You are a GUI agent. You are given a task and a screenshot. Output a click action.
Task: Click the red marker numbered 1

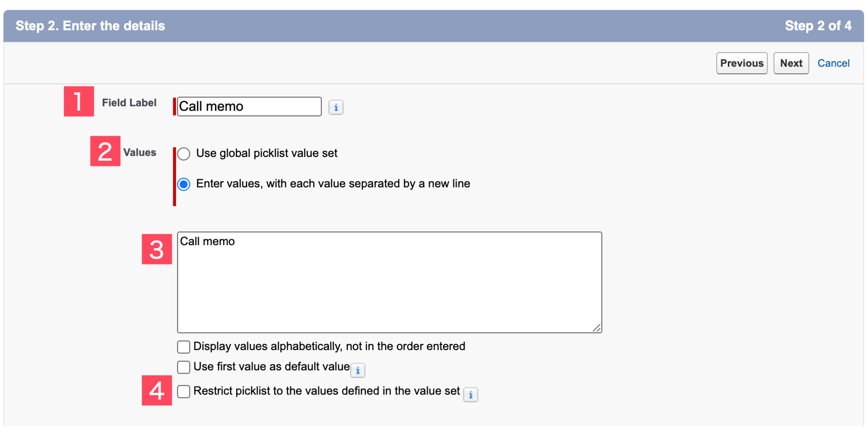pos(78,102)
